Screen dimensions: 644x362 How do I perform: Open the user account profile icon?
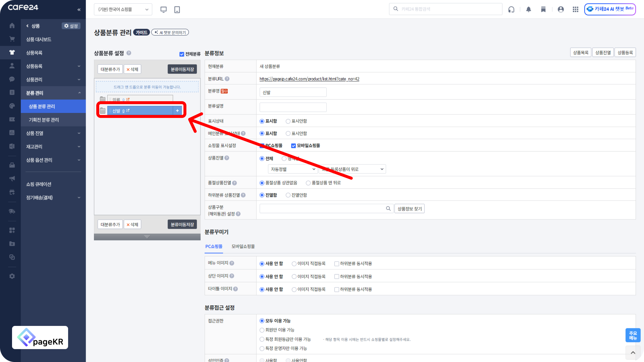click(561, 9)
